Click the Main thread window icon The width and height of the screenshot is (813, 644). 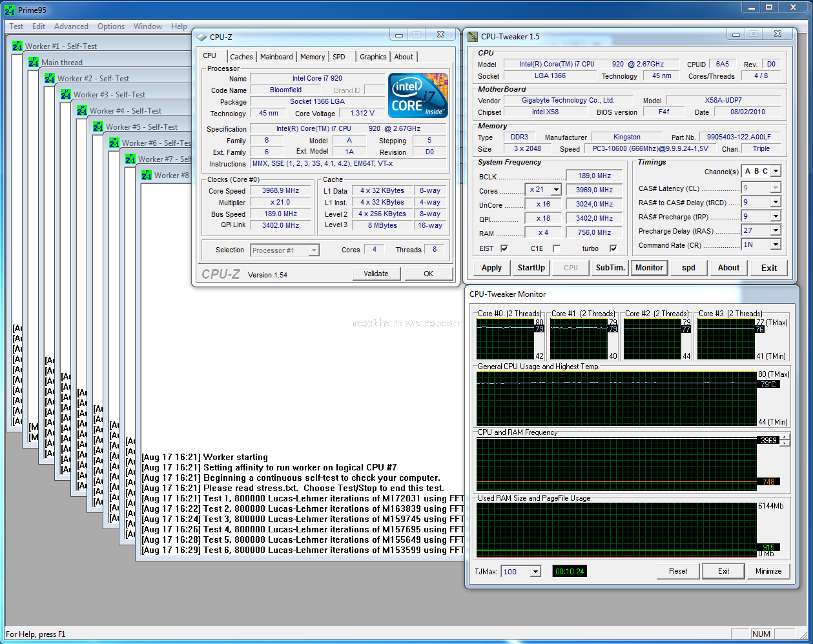pyautogui.click(x=34, y=62)
